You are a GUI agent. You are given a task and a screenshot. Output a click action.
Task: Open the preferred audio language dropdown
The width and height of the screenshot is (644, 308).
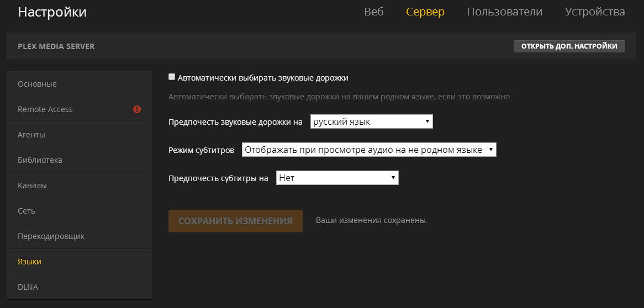click(x=371, y=121)
